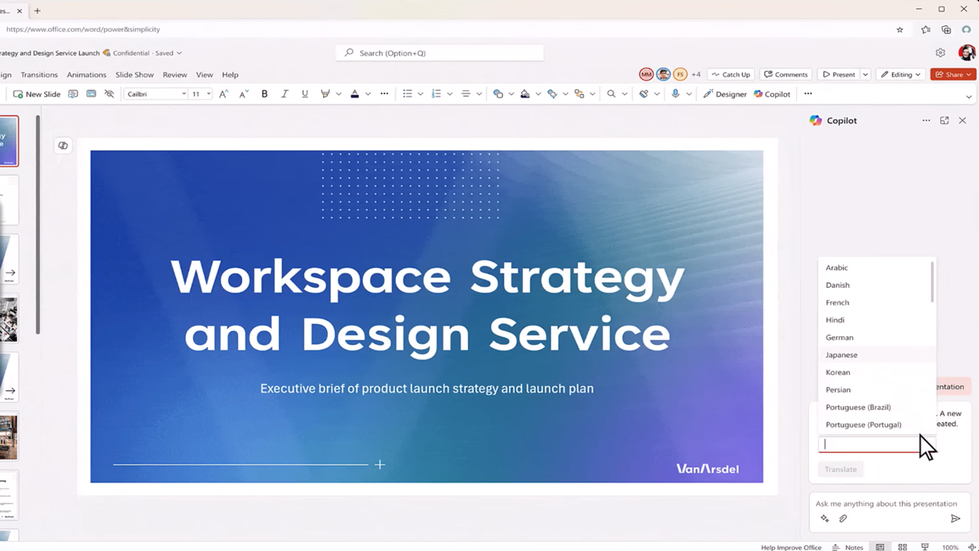Click the shape fill bucket icon
The height and width of the screenshot is (551, 979).
pos(525,94)
